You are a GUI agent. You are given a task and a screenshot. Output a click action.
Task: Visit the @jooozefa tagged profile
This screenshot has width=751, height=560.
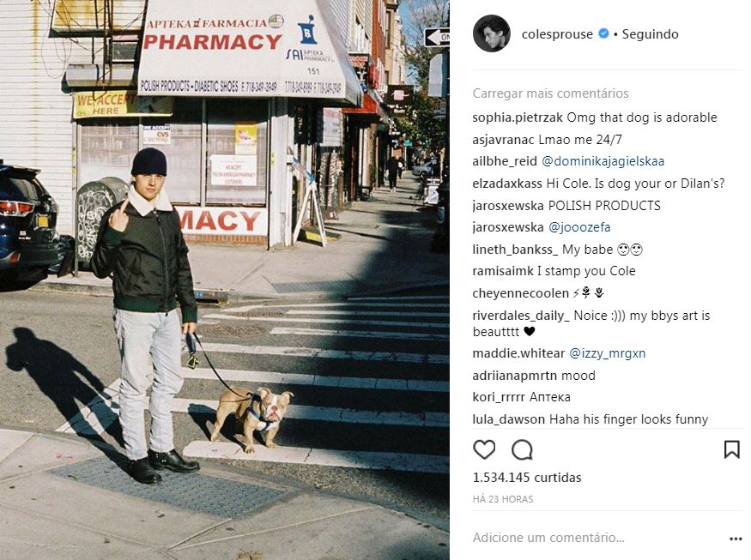pos(579,227)
